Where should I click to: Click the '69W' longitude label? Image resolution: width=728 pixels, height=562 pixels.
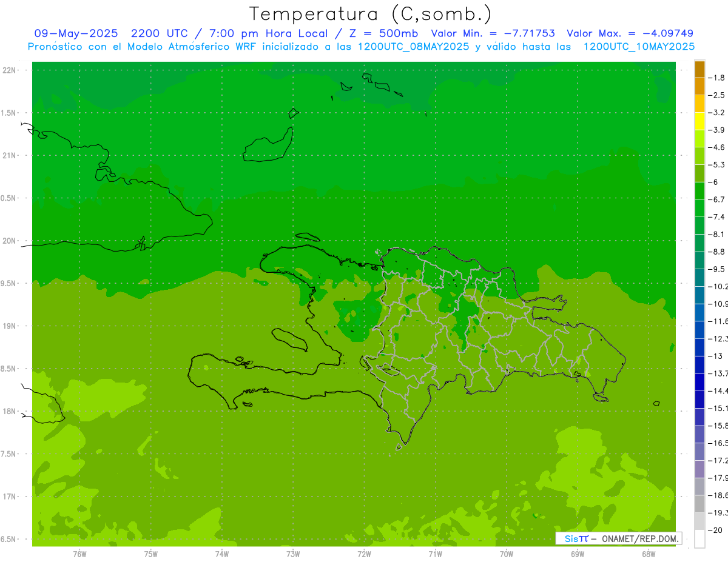[x=578, y=554]
